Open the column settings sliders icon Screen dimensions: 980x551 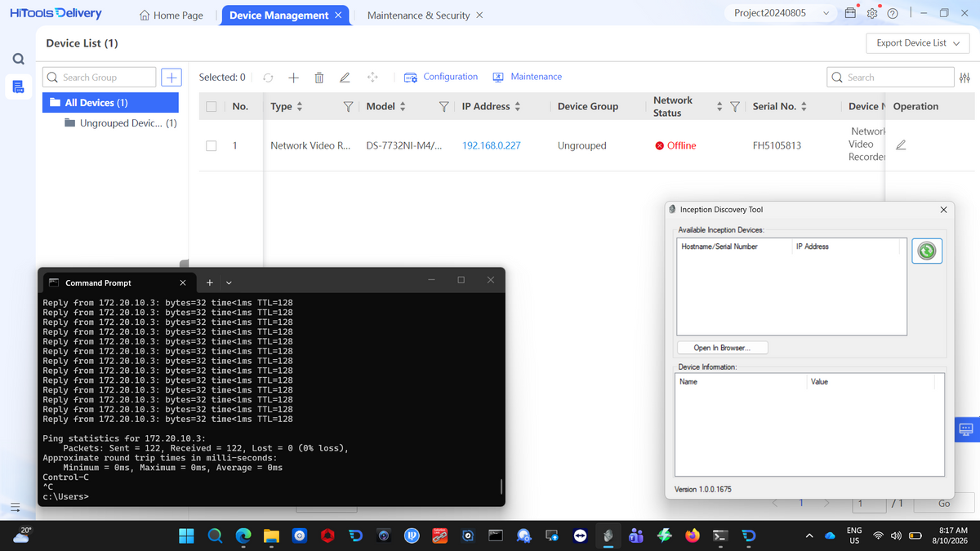point(964,78)
